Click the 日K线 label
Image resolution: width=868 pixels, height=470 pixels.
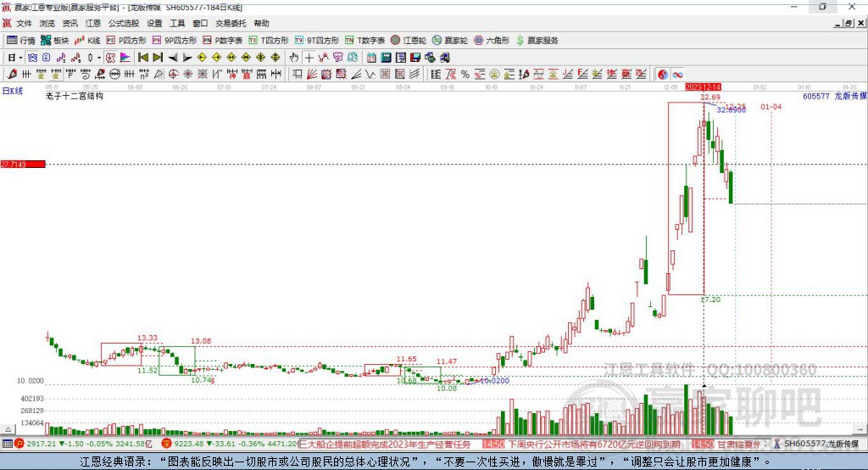pyautogui.click(x=13, y=91)
